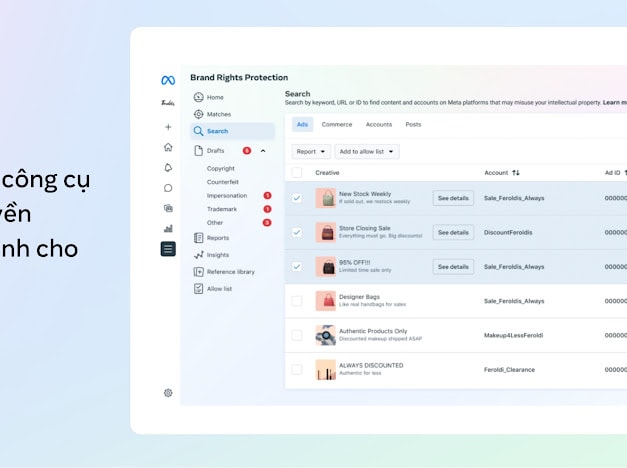The width and height of the screenshot is (627, 468).
Task: Click the Home clock icon in sidebar
Action: [198, 97]
